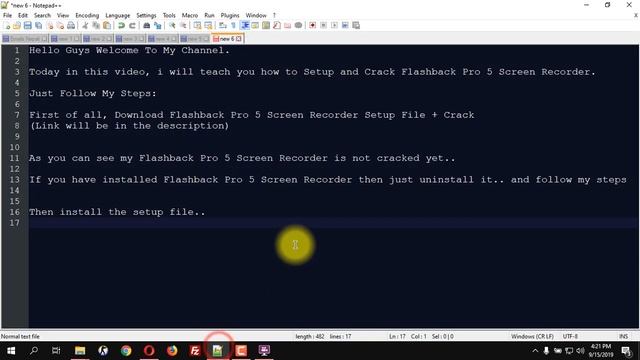The width and height of the screenshot is (640, 360).
Task: Open the View menu
Action: click(x=63, y=16)
